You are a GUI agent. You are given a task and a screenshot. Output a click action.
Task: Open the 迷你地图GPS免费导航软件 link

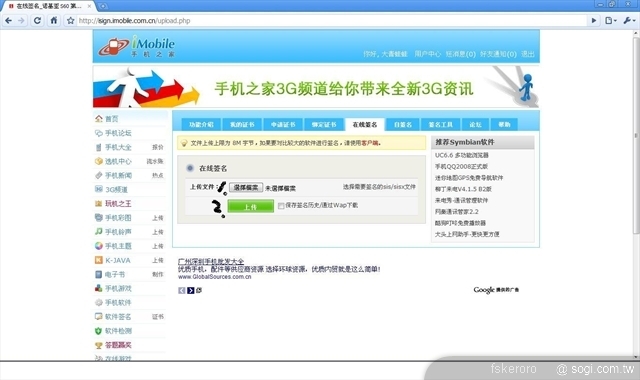point(469,178)
